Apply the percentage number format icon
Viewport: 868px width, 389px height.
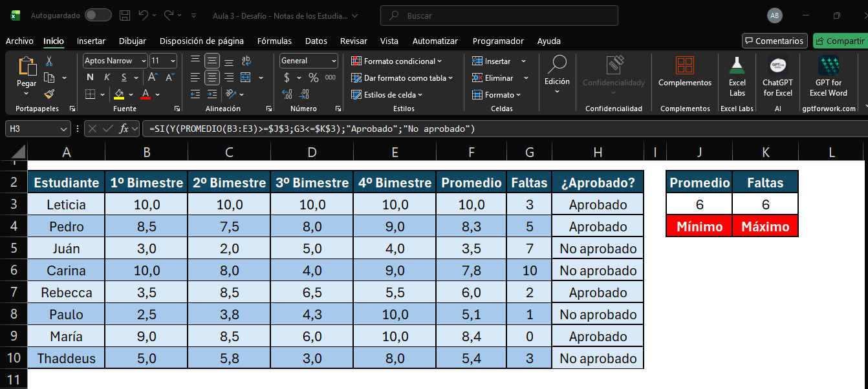[x=313, y=77]
